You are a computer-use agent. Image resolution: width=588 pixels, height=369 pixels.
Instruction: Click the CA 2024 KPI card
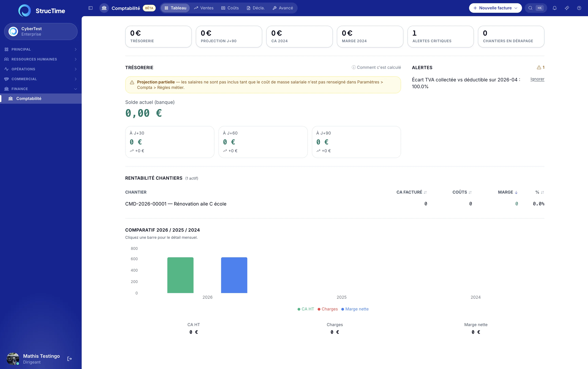click(x=300, y=37)
